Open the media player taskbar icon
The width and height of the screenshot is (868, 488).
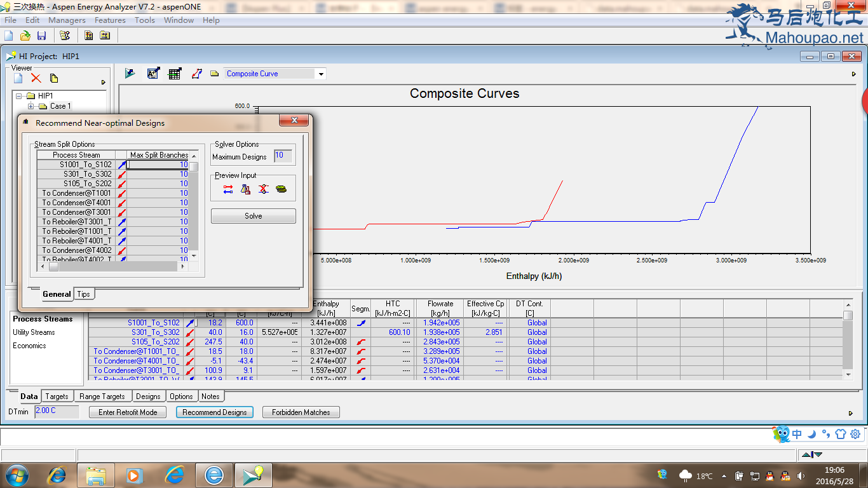click(x=134, y=475)
